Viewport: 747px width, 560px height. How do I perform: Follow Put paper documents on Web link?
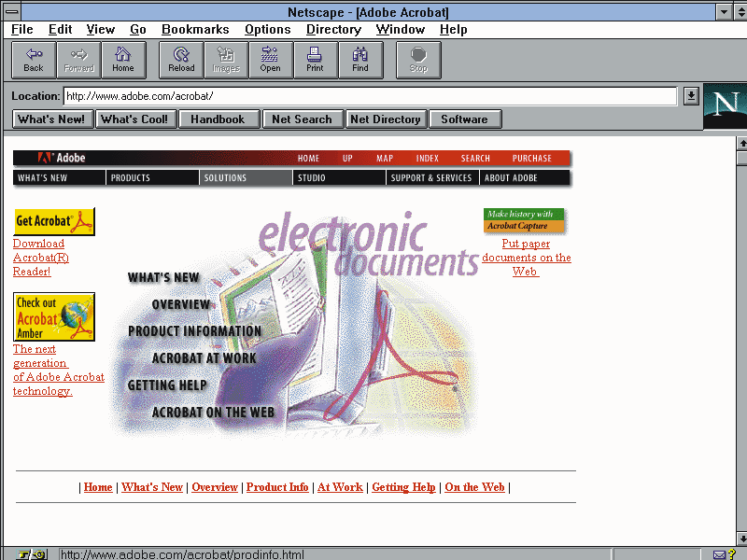pyautogui.click(x=526, y=258)
